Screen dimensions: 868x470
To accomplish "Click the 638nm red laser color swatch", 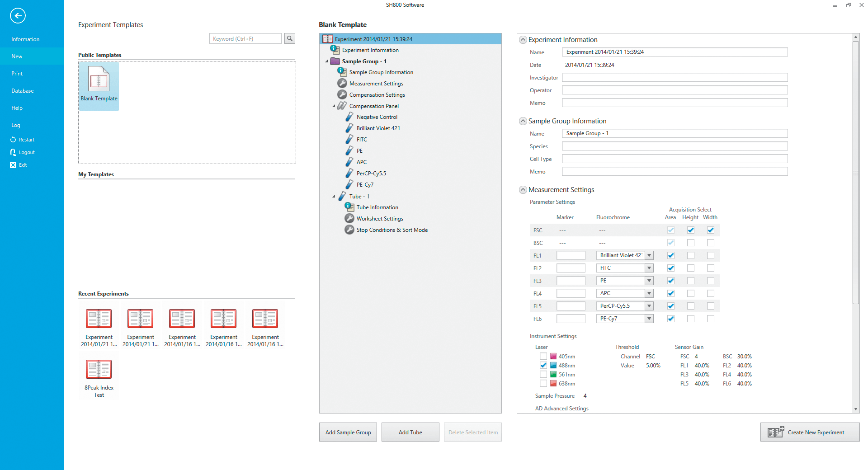I will (553, 384).
